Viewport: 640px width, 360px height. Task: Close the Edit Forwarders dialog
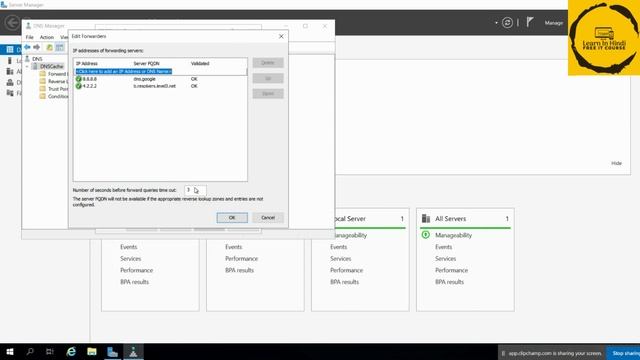pos(281,36)
